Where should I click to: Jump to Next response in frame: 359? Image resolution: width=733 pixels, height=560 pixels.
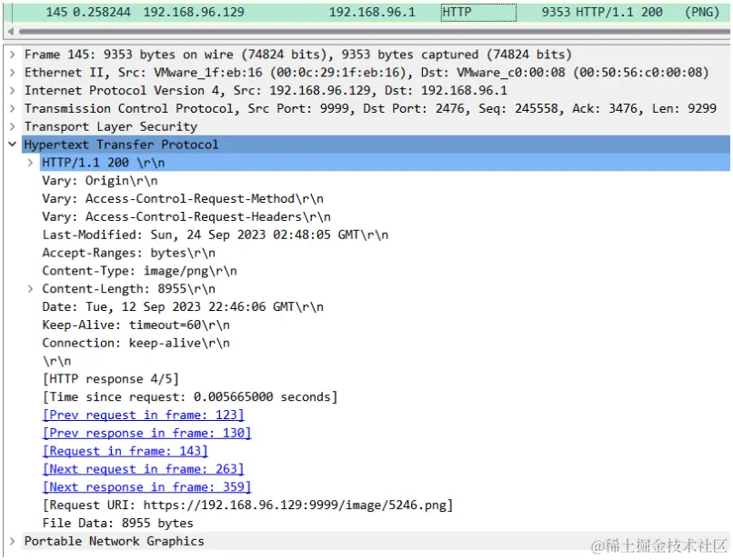click(146, 487)
